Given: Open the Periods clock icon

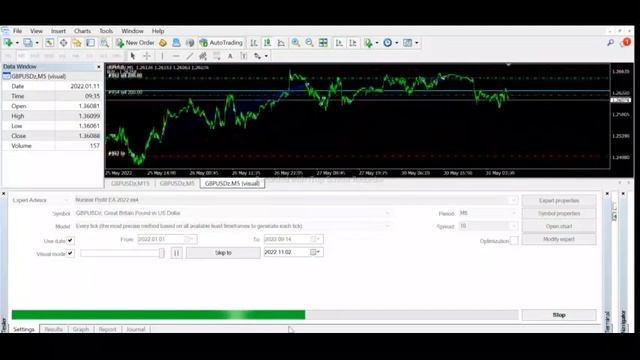Looking at the screenshot, I should [x=388, y=42].
